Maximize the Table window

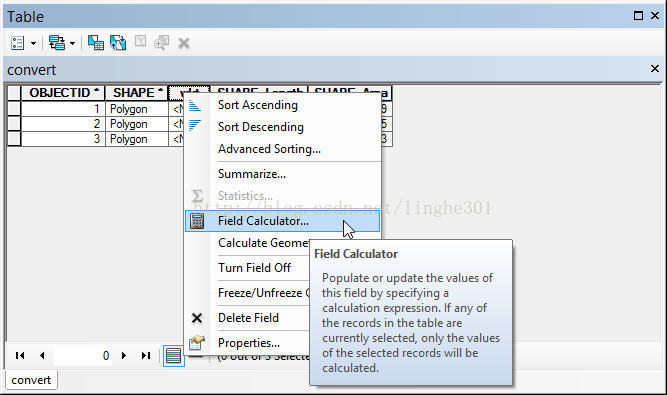coord(638,16)
